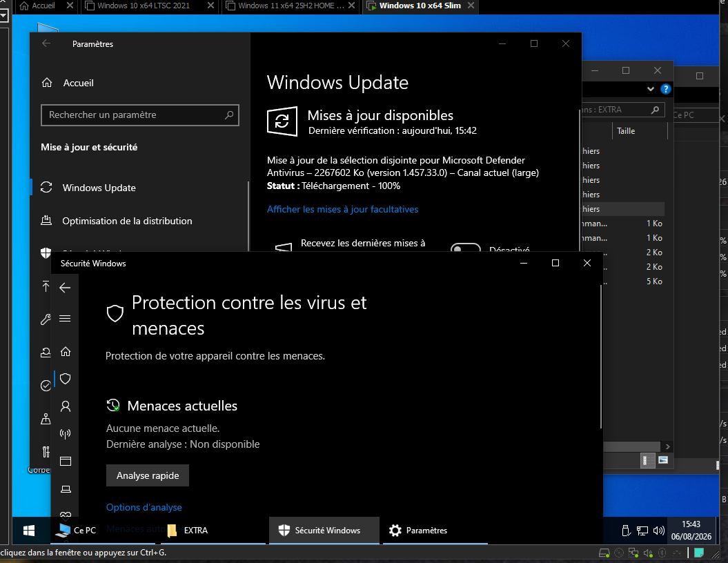Viewport: 728px width, 563px height.
Task: Open the activation checkmark item in Paramètres sidebar
Action: tap(46, 385)
